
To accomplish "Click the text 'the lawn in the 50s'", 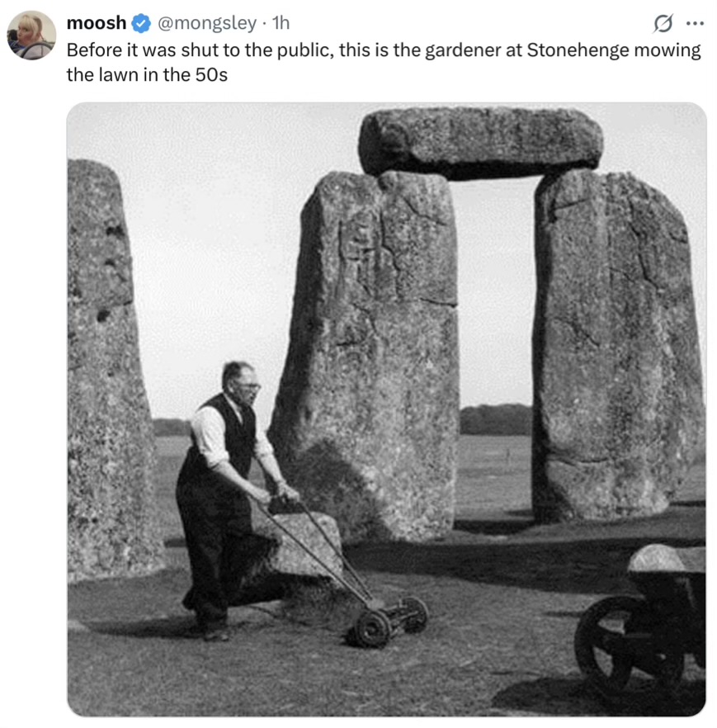I will click(147, 75).
